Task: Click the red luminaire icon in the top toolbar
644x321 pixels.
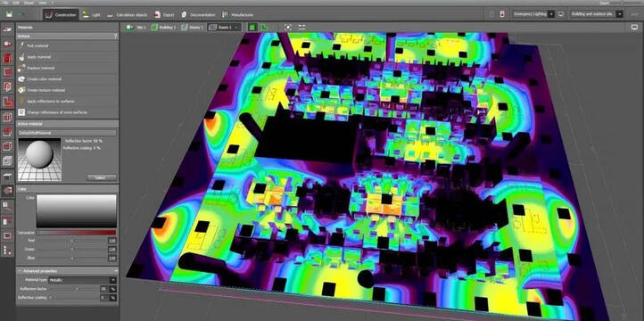Action: point(502,14)
